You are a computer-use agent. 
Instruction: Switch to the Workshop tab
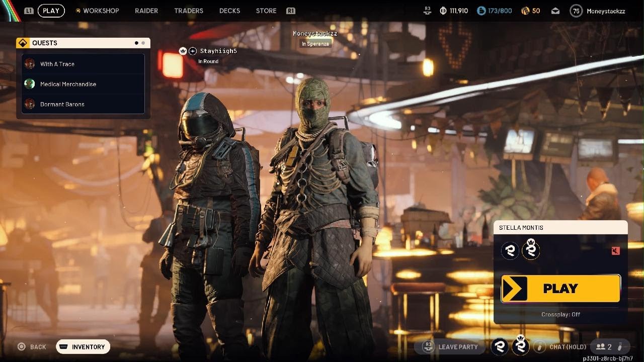coord(101,11)
